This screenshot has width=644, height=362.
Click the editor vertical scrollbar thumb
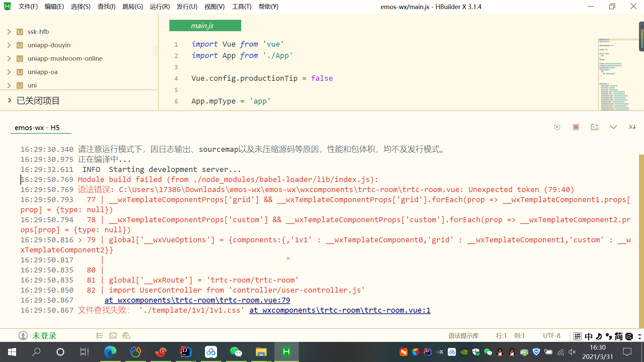coord(641,37)
